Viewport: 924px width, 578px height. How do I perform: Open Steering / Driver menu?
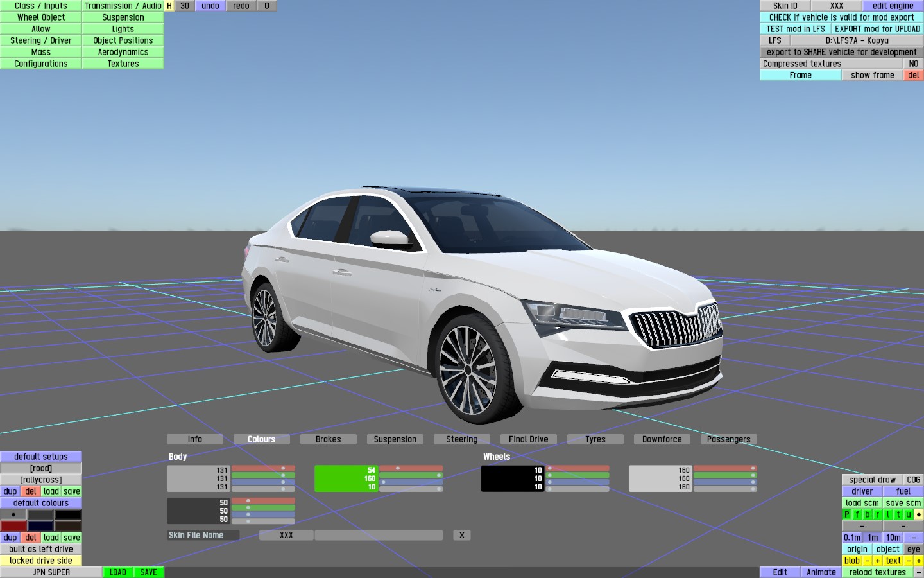click(41, 40)
